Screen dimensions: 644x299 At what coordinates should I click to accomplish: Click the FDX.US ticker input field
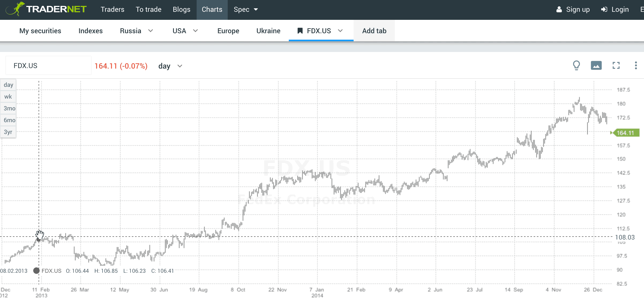(x=48, y=66)
